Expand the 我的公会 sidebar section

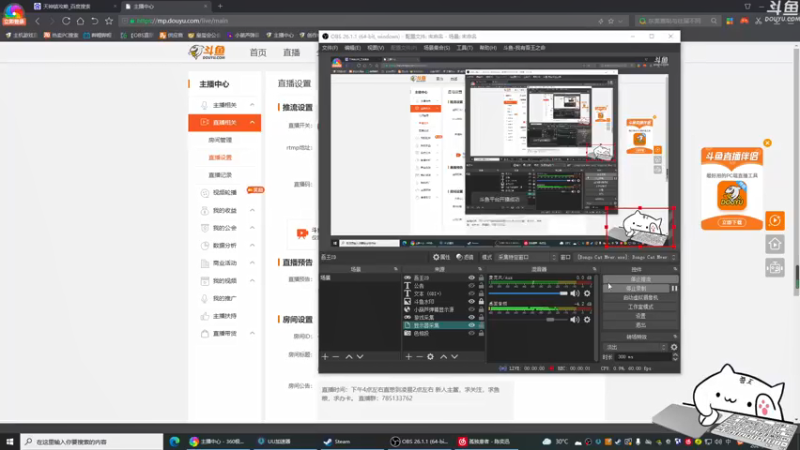252,228
